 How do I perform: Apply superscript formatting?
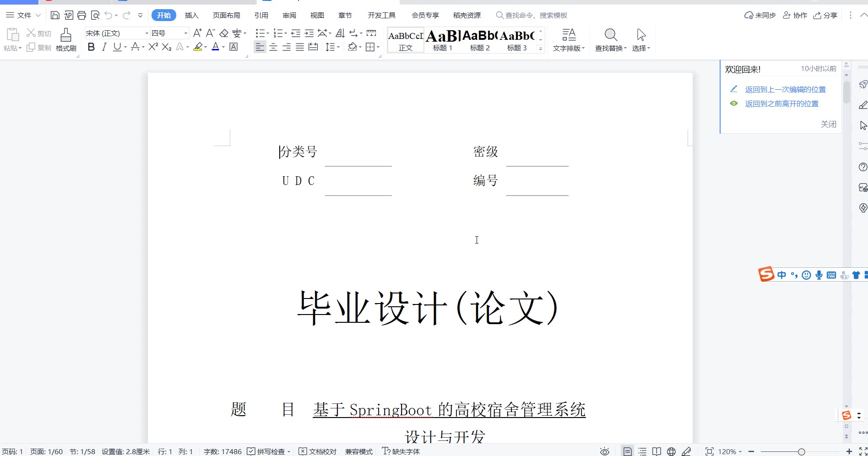click(x=153, y=47)
